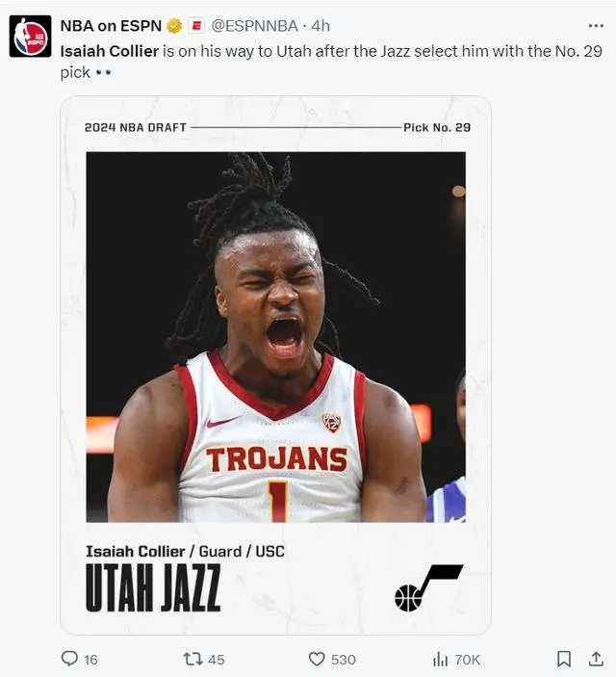Open the share upload icon

(596, 659)
